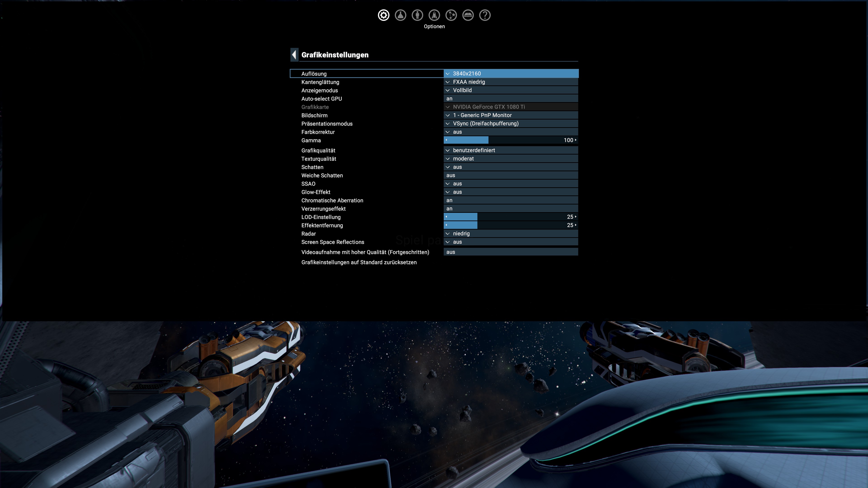The image size is (868, 488).
Task: Open the star constellation map icon
Action: [x=451, y=15]
